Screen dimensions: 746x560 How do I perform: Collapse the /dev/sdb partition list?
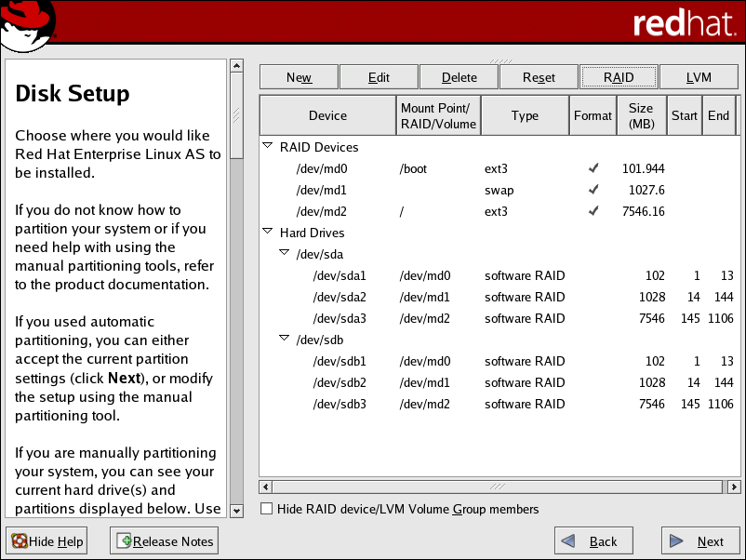284,340
